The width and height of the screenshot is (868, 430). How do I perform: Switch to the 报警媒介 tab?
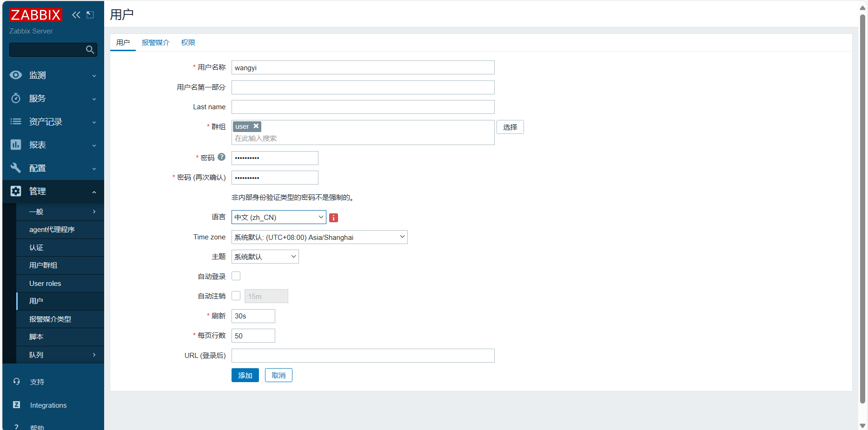(155, 42)
